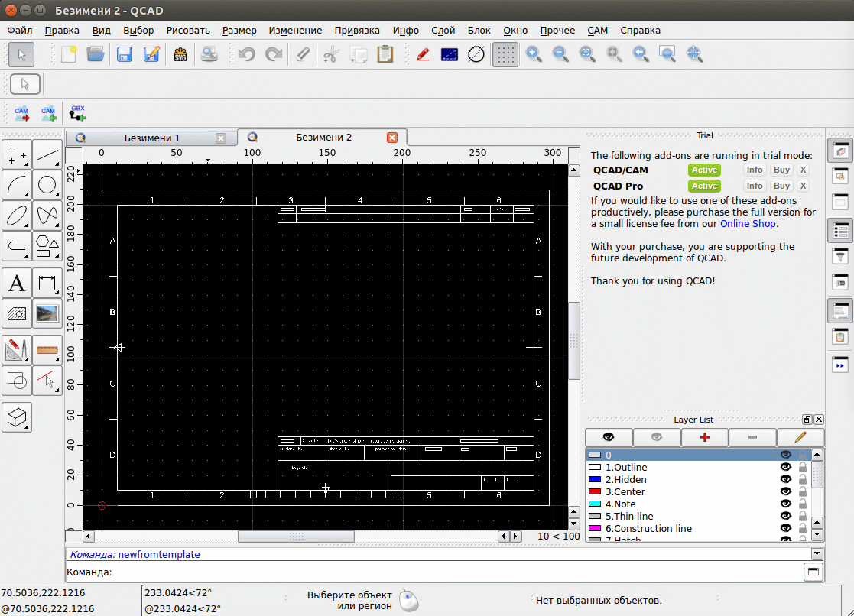Save the drawing with floppy icon
The height and width of the screenshot is (616, 854).
[124, 54]
